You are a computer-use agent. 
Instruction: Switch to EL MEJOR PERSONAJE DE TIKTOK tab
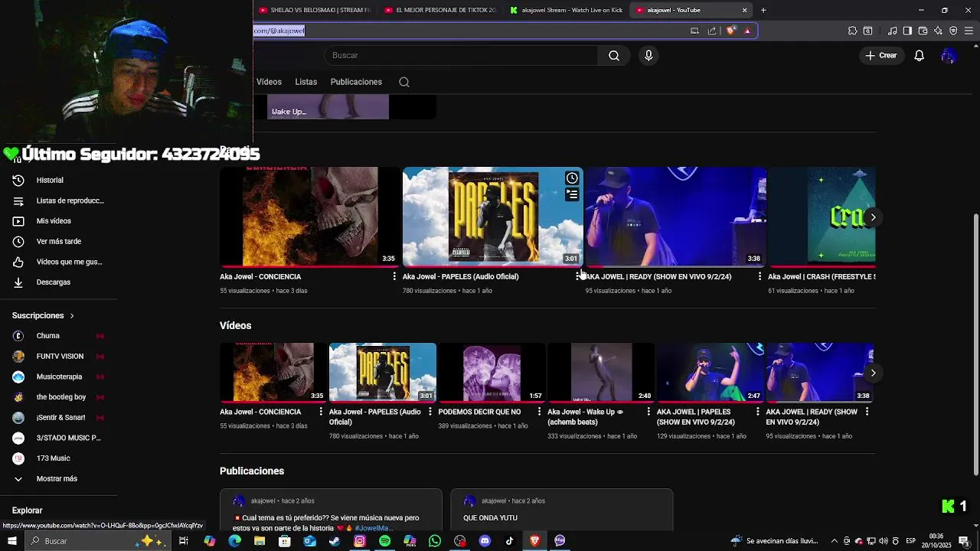pos(440,10)
